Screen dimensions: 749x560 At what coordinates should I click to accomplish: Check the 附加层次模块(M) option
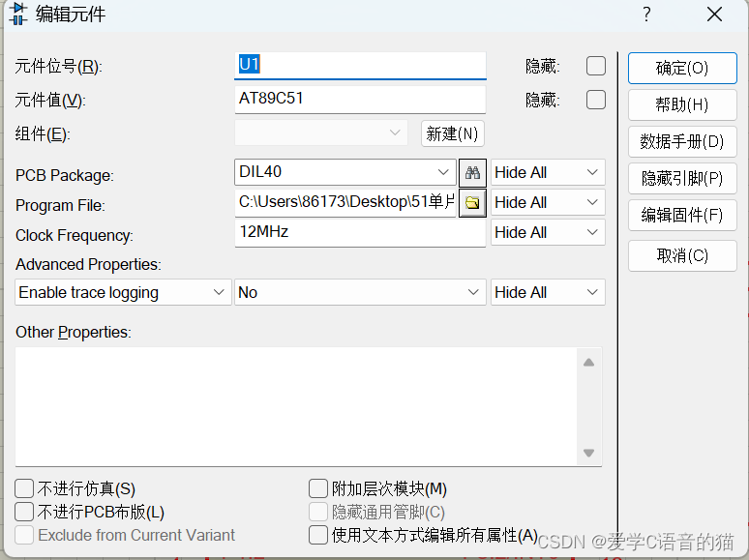coord(318,488)
